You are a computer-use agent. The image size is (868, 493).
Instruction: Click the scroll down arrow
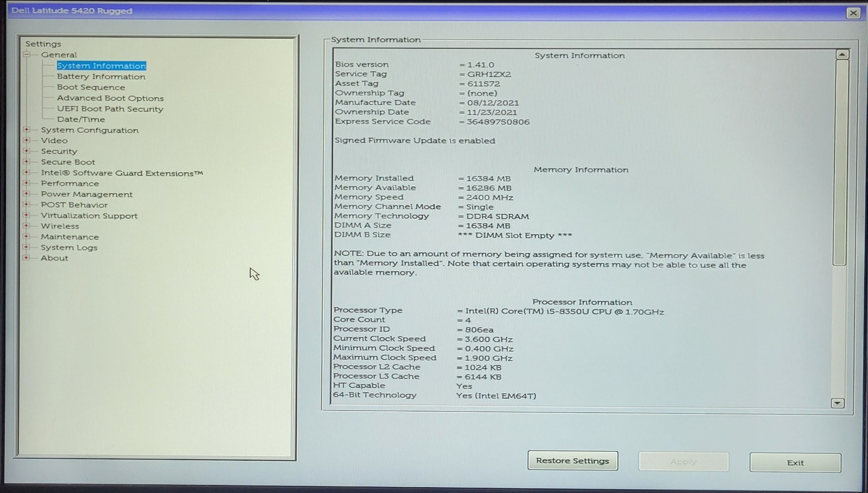(838, 403)
